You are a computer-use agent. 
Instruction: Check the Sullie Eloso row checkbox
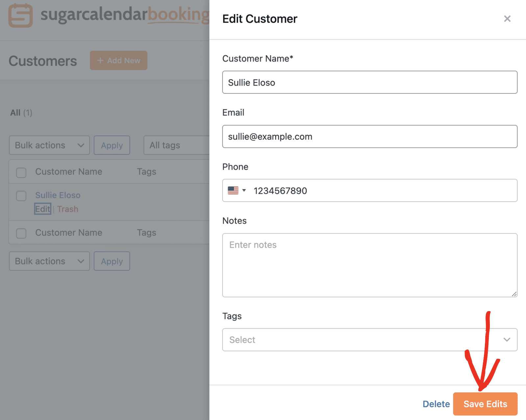coord(21,196)
